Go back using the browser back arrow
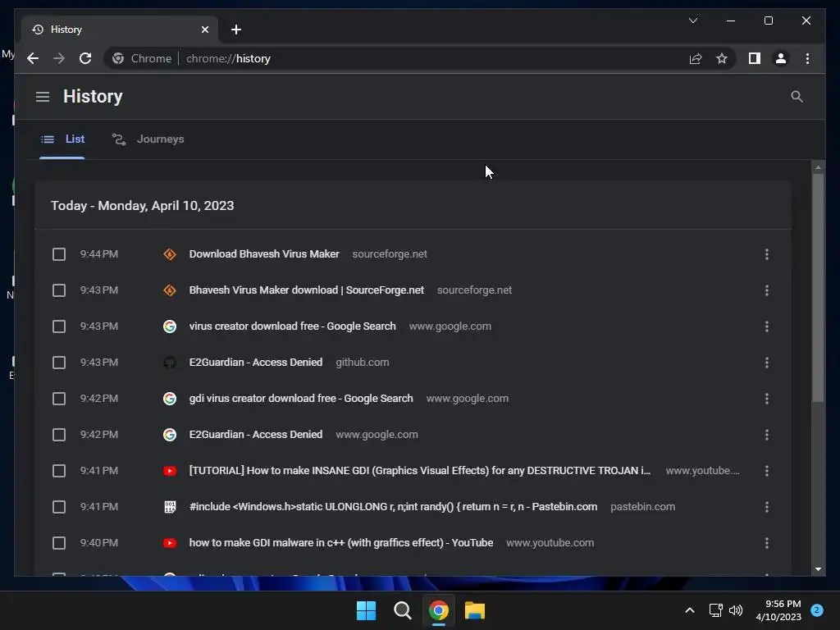 click(33, 58)
